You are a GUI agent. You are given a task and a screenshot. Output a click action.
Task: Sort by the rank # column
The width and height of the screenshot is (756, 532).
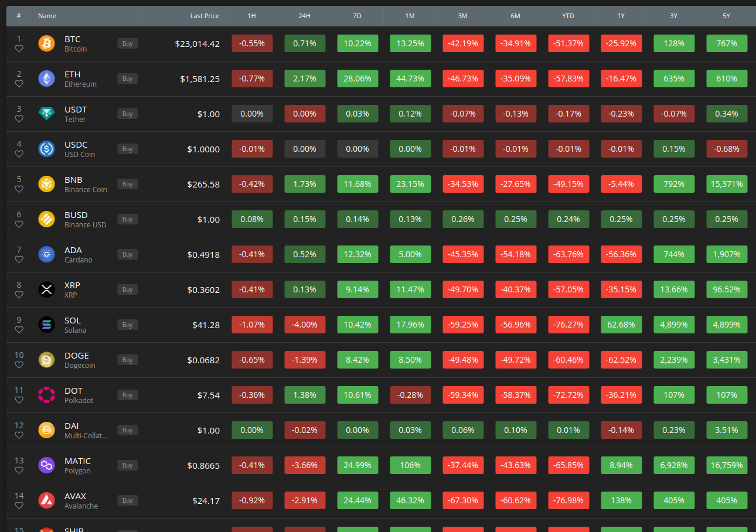[x=19, y=16]
